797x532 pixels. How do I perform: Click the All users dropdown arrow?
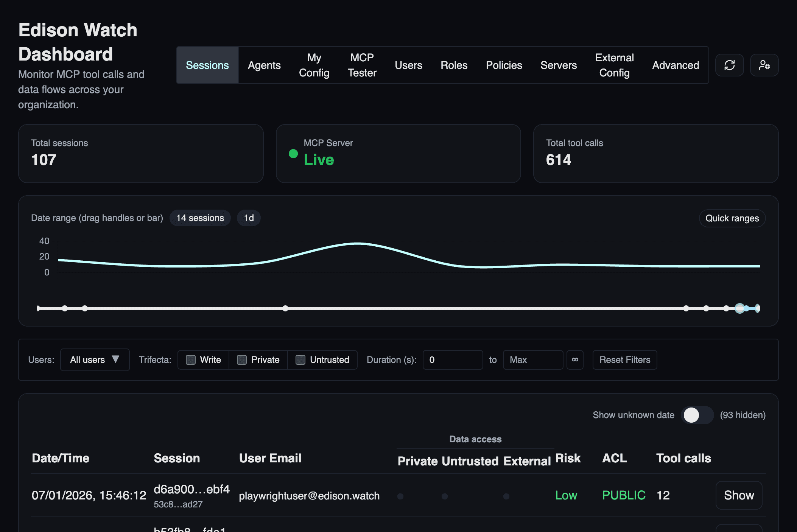coord(115,359)
